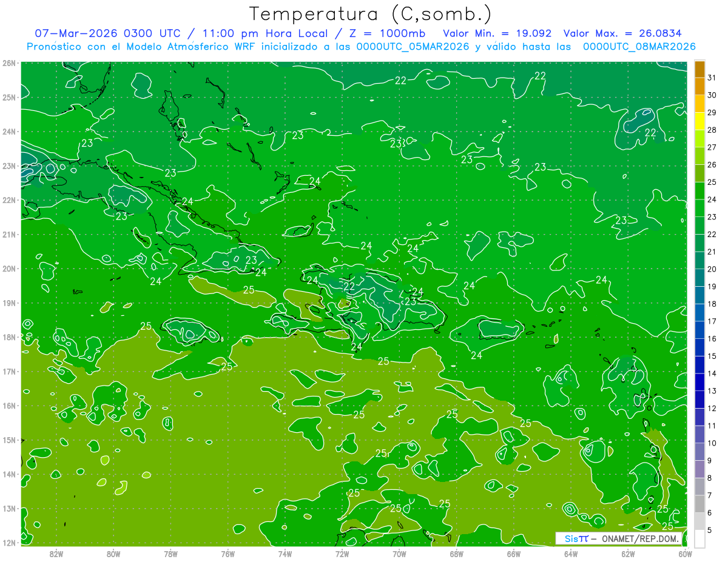Click the 78W longitude axis label
The image size is (728, 562).
tap(170, 554)
